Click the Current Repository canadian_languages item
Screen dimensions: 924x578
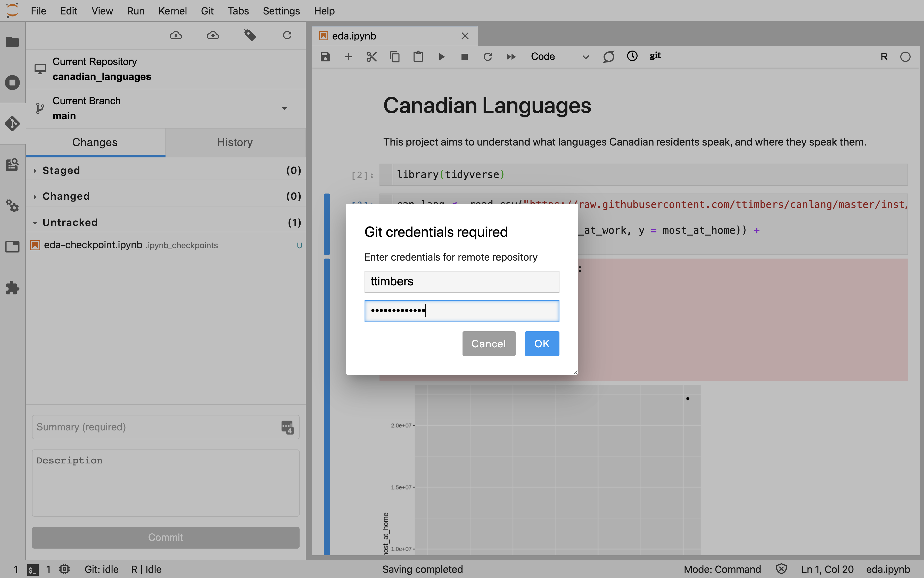pyautogui.click(x=166, y=69)
